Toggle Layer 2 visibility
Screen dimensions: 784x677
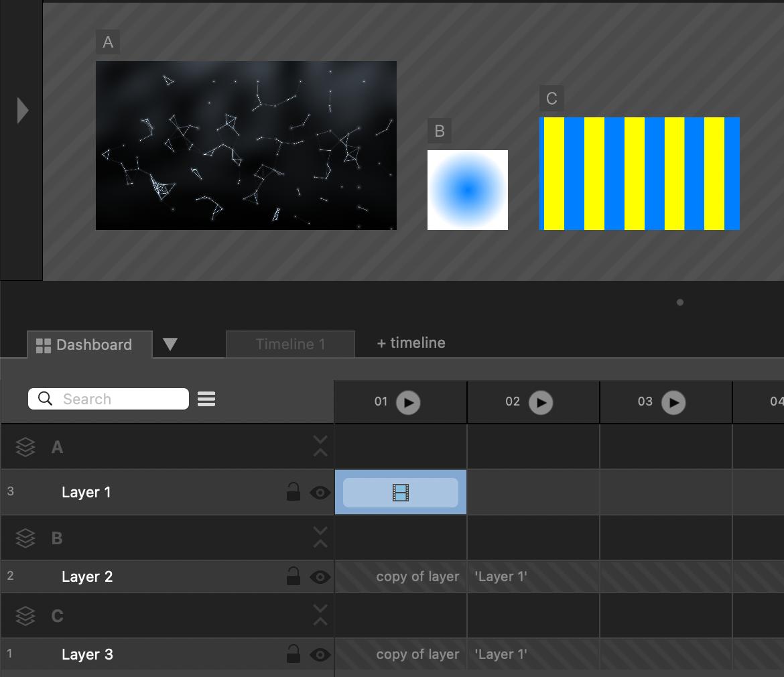click(x=320, y=576)
